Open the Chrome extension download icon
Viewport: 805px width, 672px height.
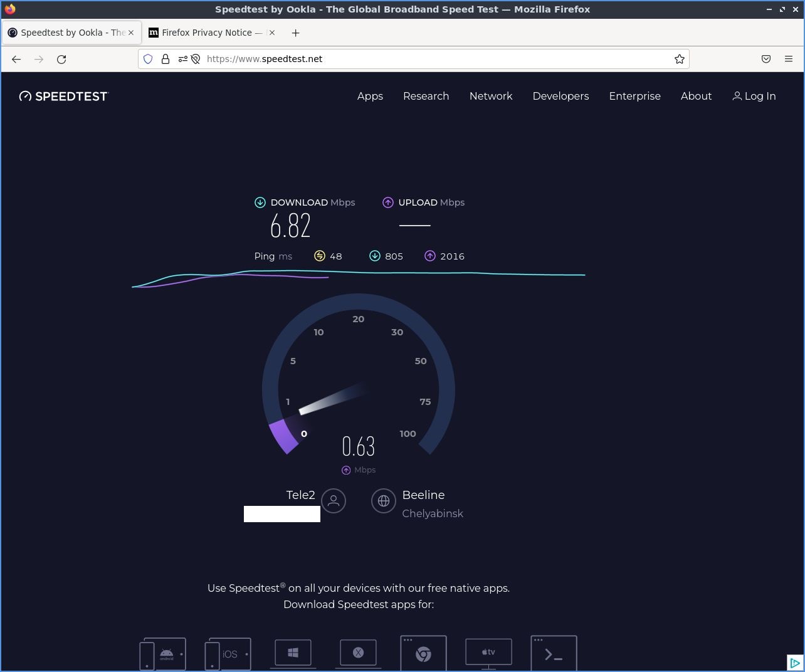click(x=423, y=653)
